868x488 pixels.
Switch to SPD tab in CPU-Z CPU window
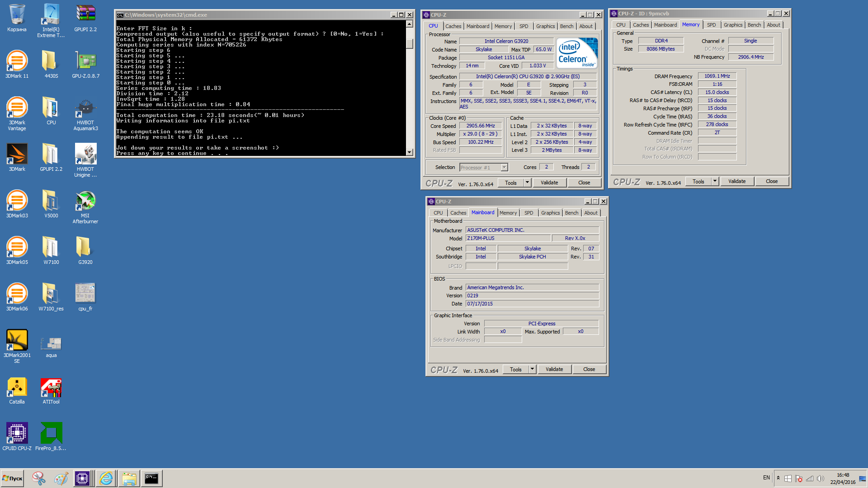click(x=524, y=26)
